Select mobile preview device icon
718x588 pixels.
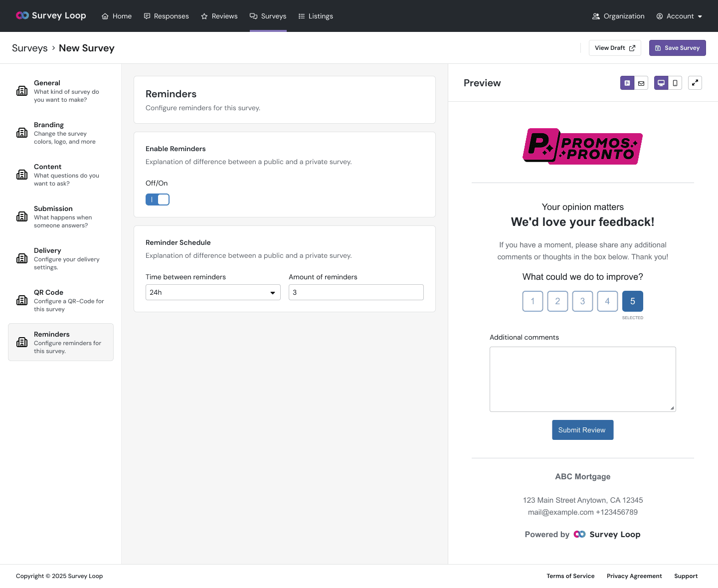pyautogui.click(x=675, y=83)
